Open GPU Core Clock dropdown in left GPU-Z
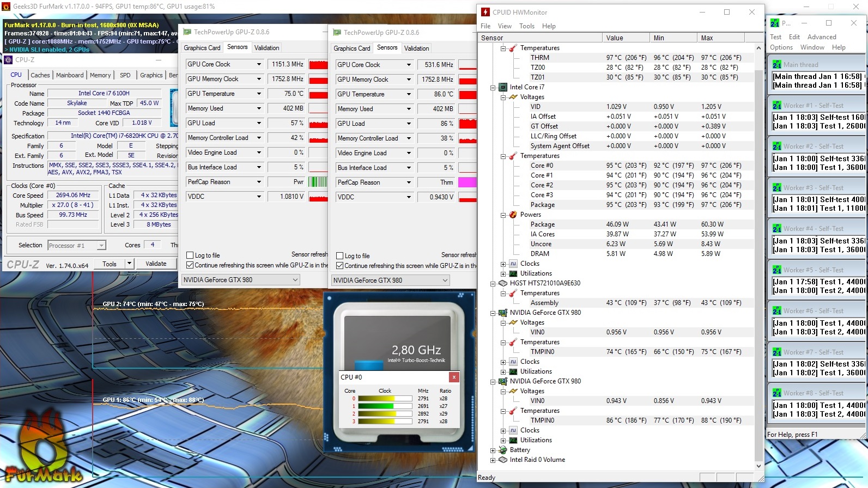This screenshot has width=868, height=488. point(259,64)
